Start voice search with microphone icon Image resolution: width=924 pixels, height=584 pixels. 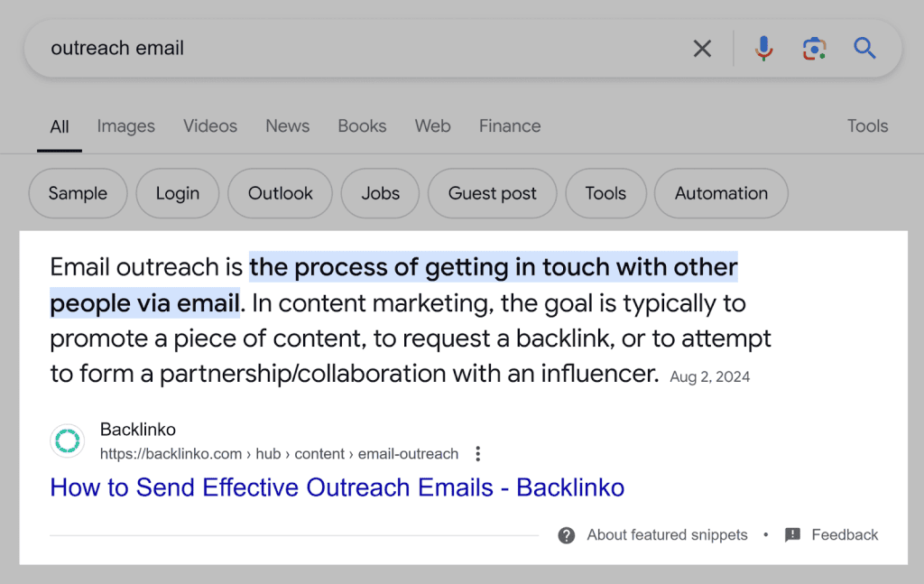763,49
